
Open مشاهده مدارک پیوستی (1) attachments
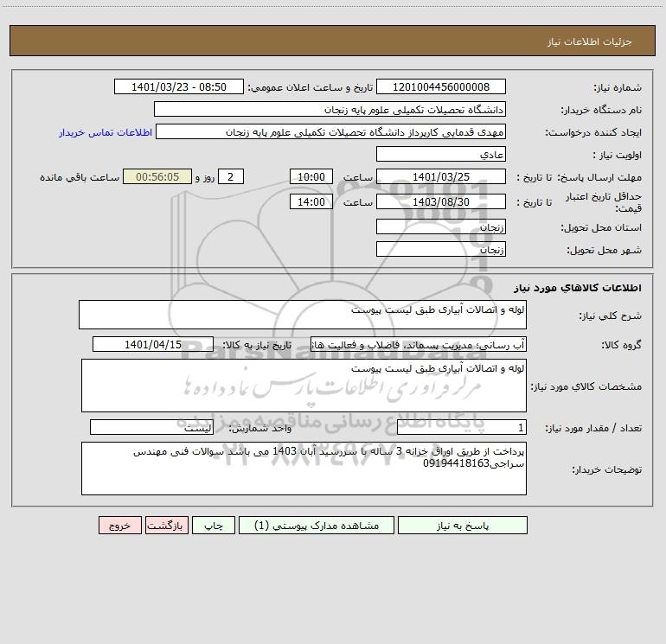(317, 525)
